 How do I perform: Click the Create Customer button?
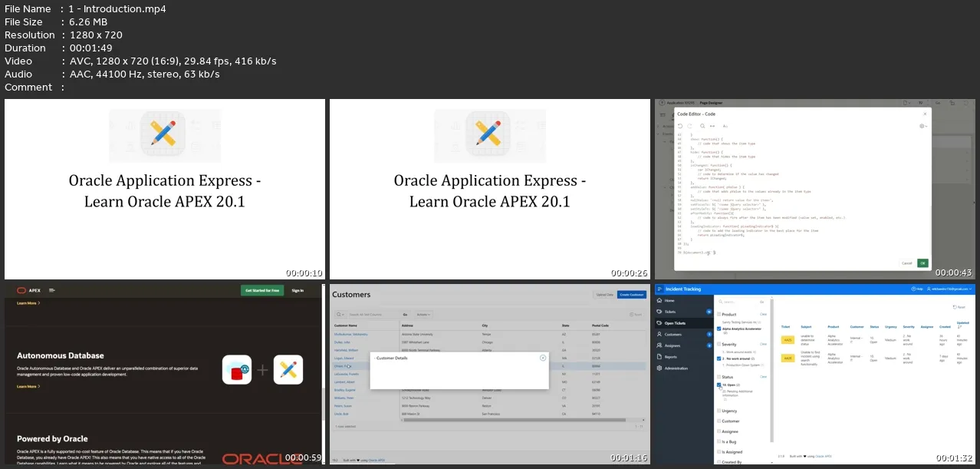point(631,295)
